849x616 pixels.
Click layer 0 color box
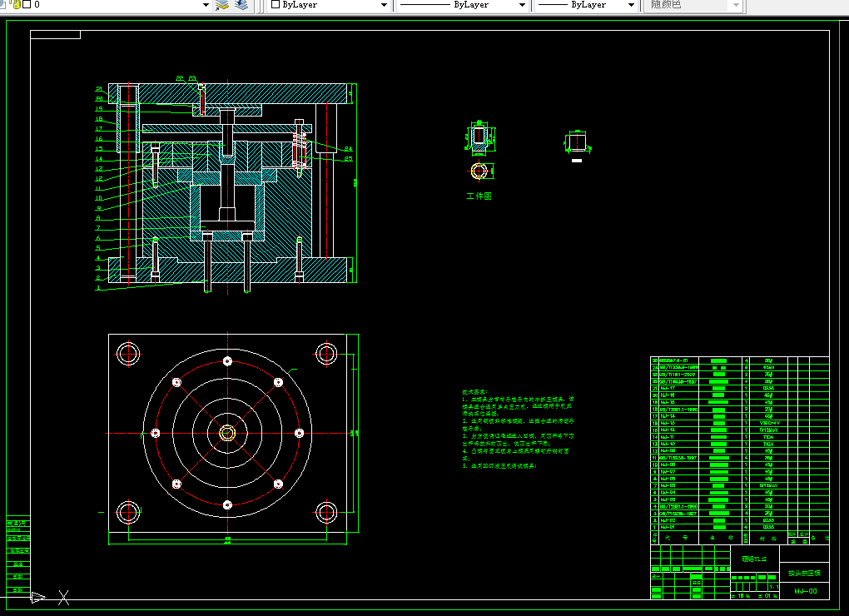27,4
